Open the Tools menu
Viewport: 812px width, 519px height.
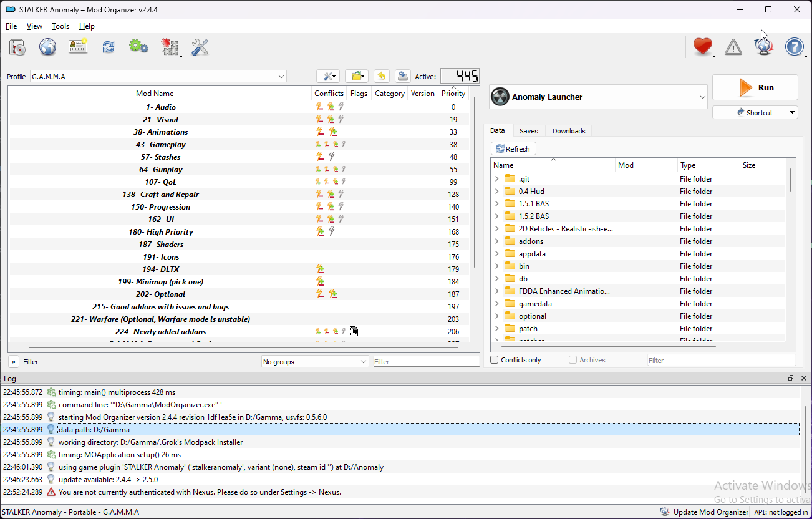[x=60, y=26]
